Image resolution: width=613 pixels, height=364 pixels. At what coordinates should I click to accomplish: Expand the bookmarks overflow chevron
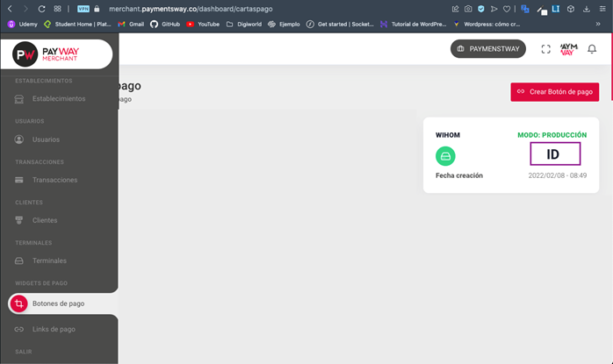[598, 24]
